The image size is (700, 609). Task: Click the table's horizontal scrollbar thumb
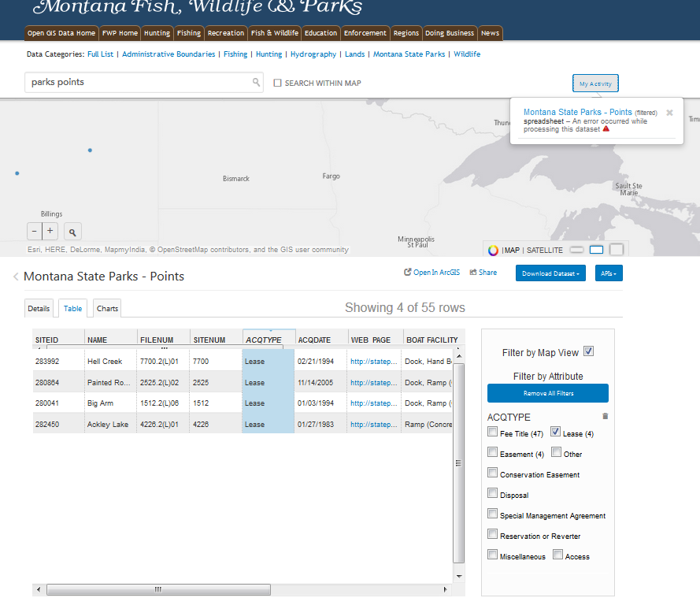pyautogui.click(x=158, y=589)
